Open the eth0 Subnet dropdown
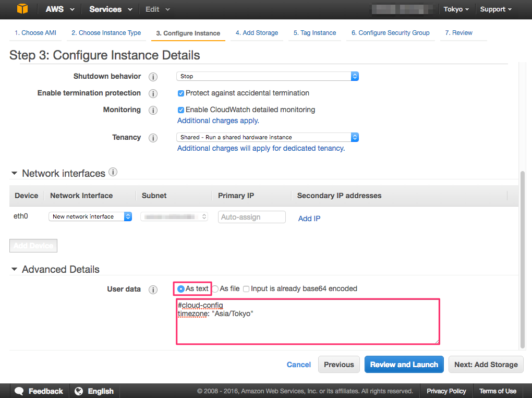 pos(174,216)
